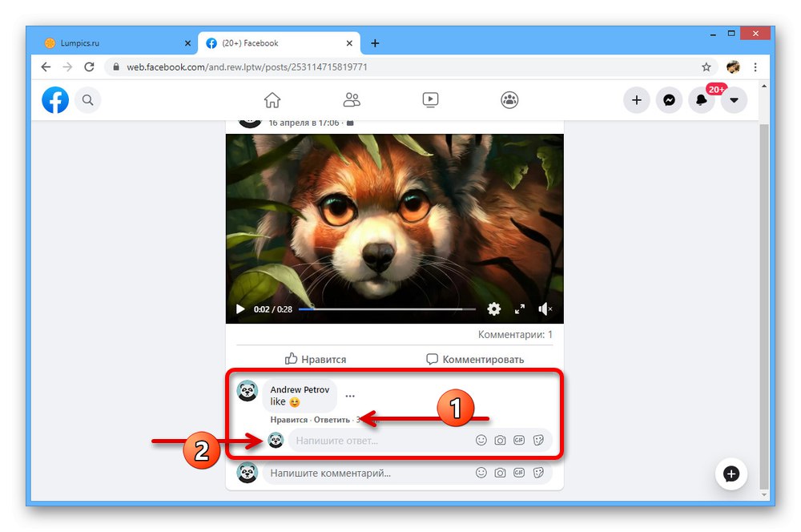Open the Groups icon
The width and height of the screenshot is (801, 532).
pos(509,99)
